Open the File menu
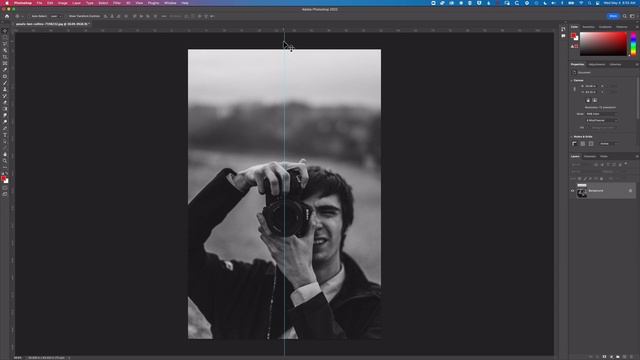The image size is (640, 360). click(39, 3)
